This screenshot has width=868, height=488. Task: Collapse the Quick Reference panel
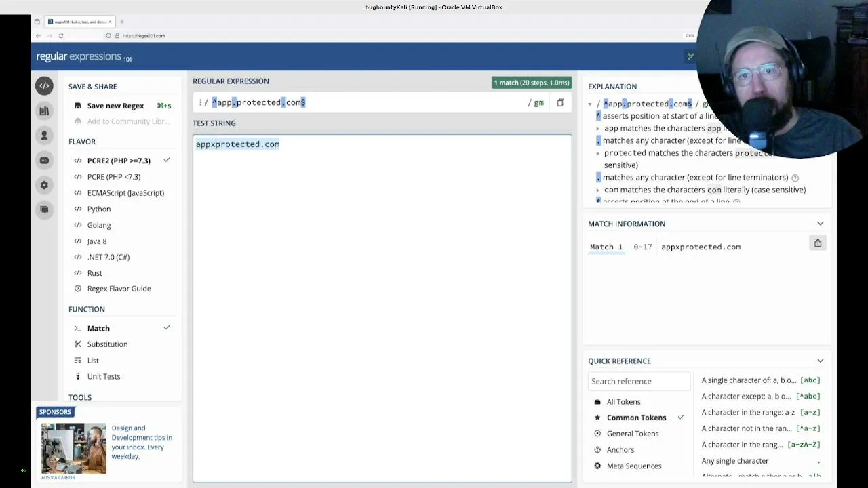[821, 361]
